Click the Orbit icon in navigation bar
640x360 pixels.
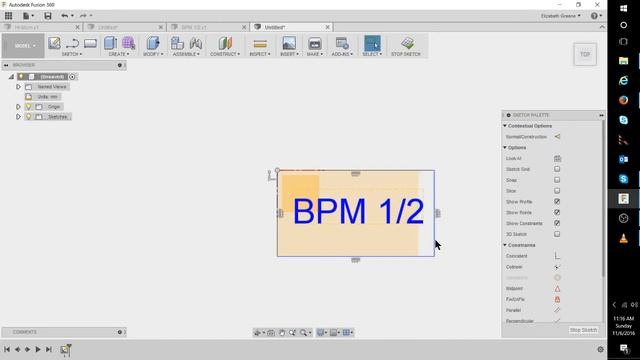pyautogui.click(x=257, y=333)
